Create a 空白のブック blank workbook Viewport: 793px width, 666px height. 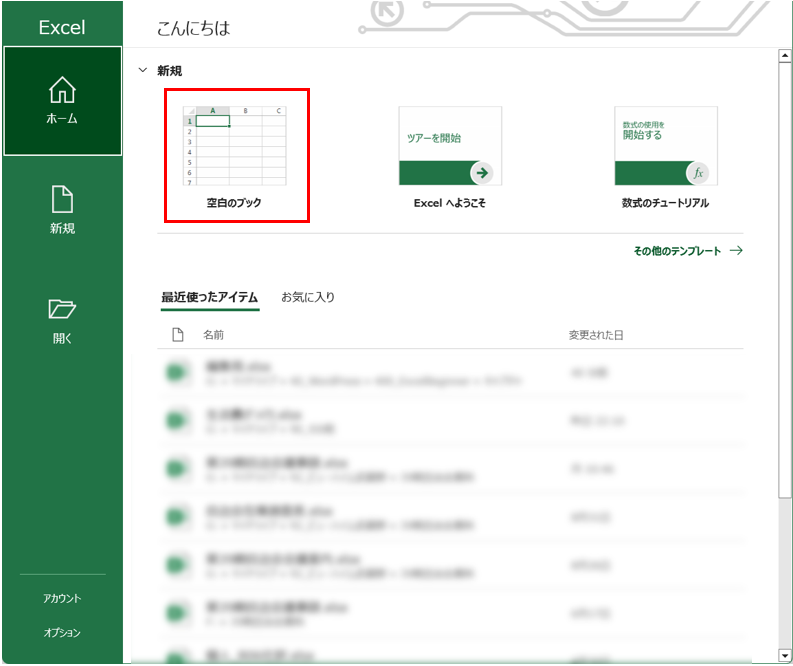pos(235,156)
